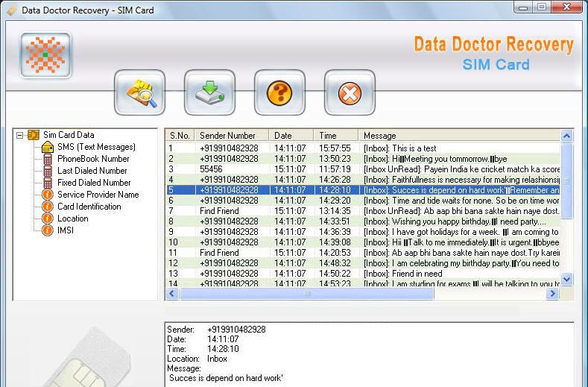Show Service Provider Name details

coord(98,195)
